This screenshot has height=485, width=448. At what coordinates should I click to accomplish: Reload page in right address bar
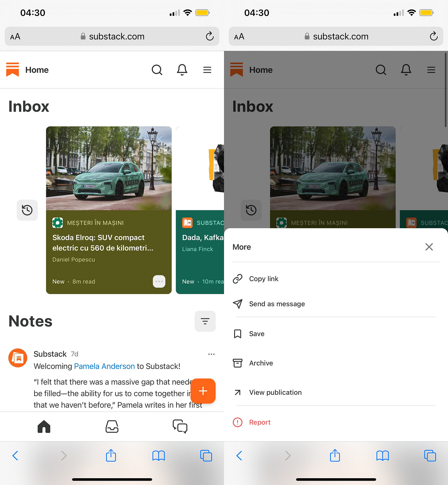(x=434, y=36)
